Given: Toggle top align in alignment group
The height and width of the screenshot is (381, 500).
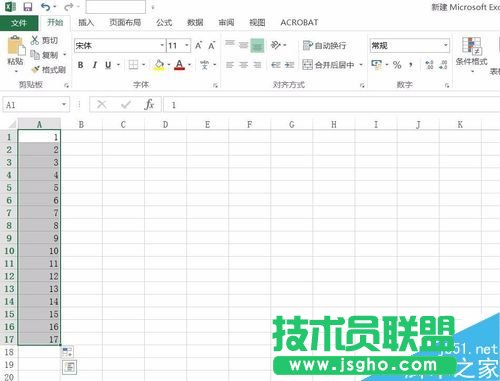Looking at the screenshot, I should coord(230,44).
